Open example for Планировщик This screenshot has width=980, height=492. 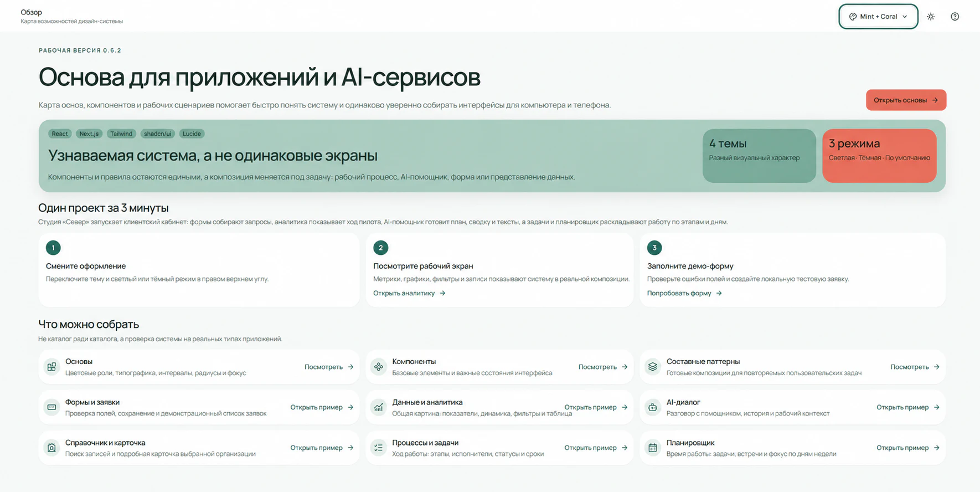coord(908,448)
